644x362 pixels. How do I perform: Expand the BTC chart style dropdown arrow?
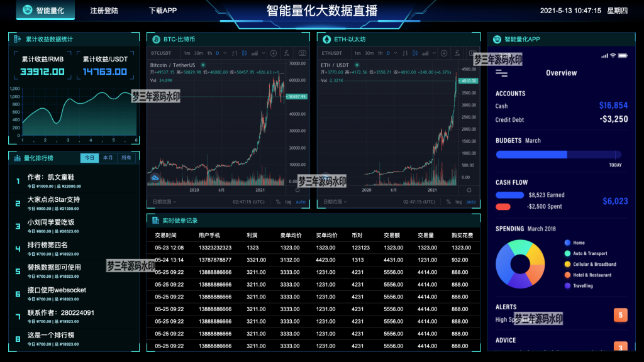click(264, 53)
